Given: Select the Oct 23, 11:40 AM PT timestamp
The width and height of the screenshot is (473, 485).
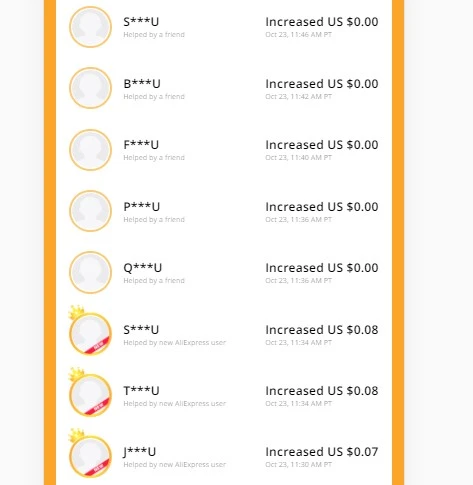Looking at the screenshot, I should pos(298,157).
